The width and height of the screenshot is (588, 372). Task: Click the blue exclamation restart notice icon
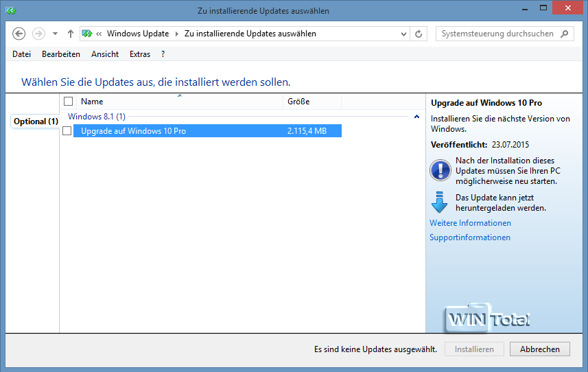(440, 170)
